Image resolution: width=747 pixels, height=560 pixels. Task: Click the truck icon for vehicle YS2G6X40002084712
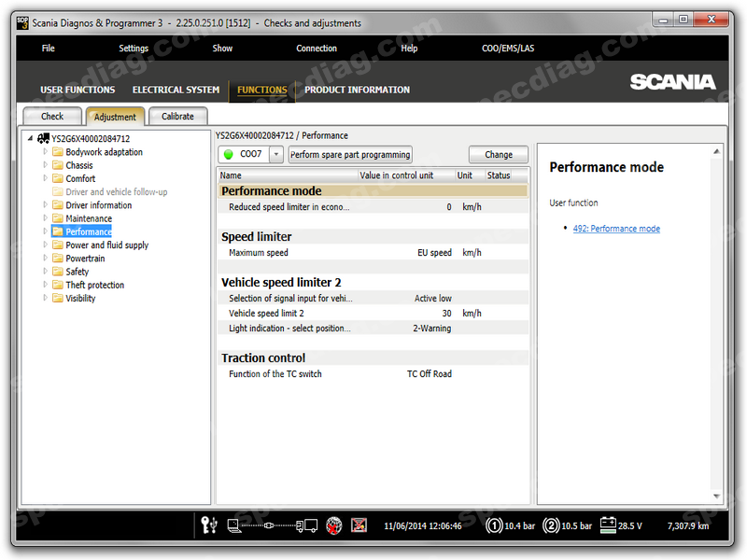(43, 138)
